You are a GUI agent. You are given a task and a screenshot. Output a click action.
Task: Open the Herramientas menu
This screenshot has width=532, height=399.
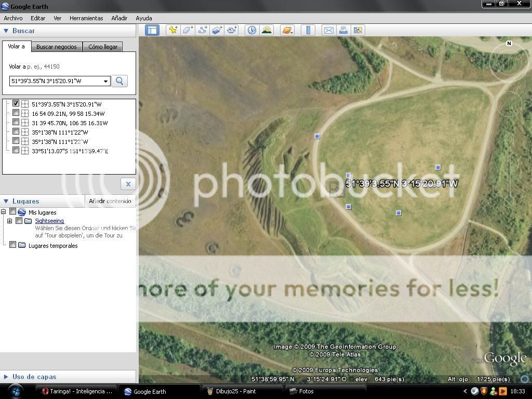coord(86,18)
